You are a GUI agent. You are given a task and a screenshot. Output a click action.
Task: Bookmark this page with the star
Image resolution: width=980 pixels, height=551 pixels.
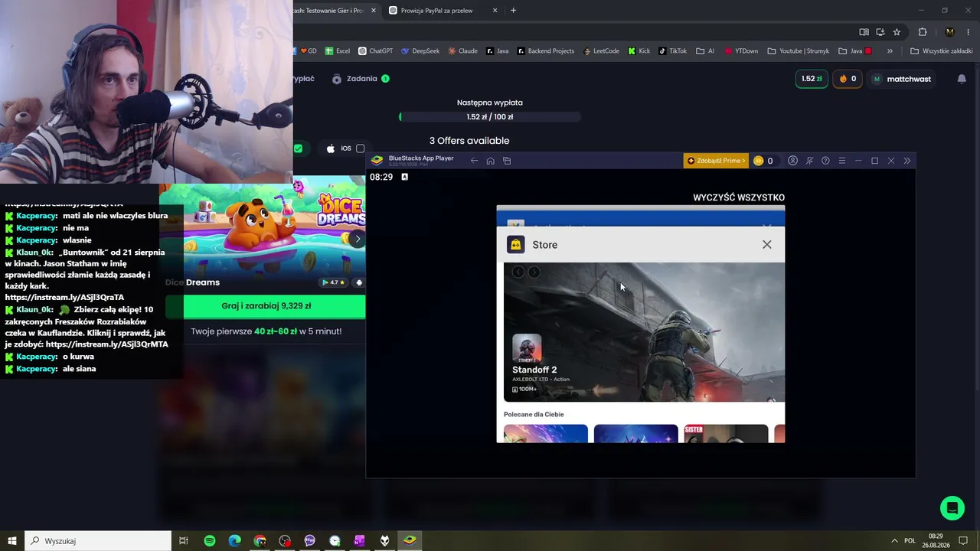click(x=897, y=32)
